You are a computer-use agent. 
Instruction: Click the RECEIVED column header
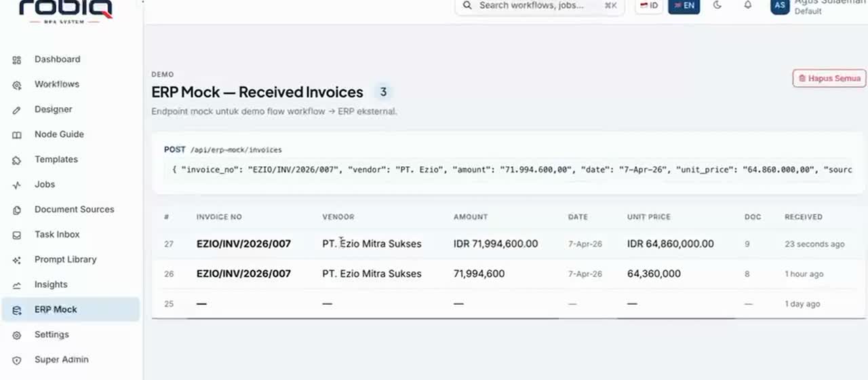tap(804, 217)
